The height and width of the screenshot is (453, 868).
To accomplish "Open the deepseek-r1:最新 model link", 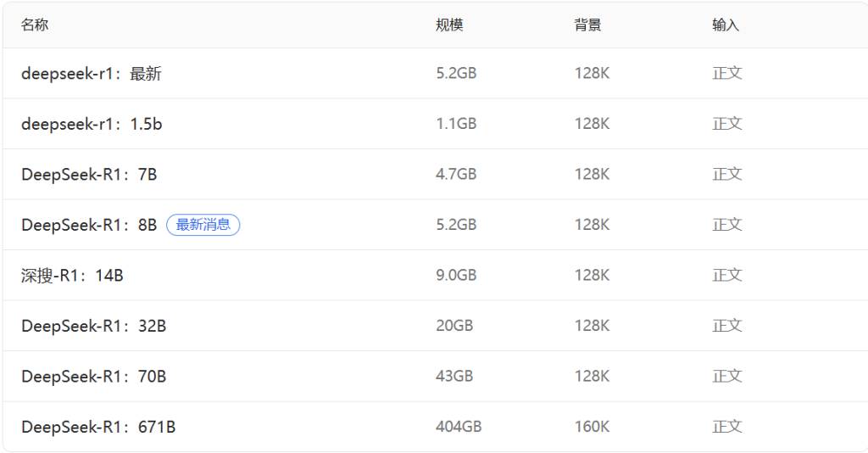I will click(92, 74).
